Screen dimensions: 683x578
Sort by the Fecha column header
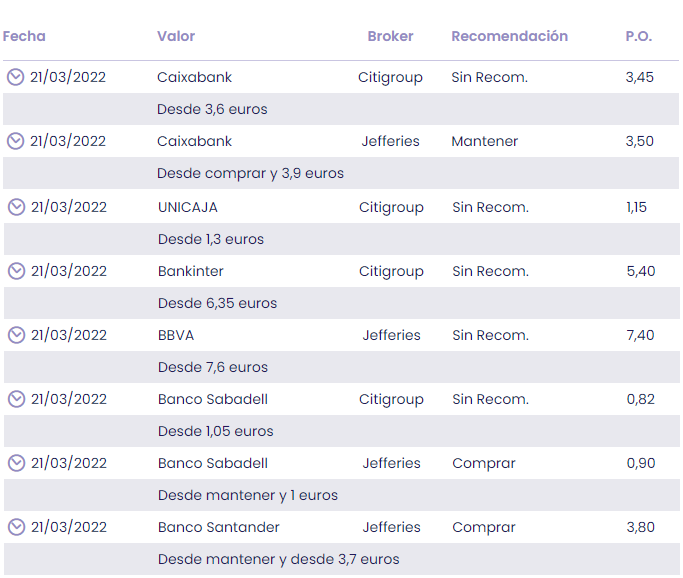point(24,36)
